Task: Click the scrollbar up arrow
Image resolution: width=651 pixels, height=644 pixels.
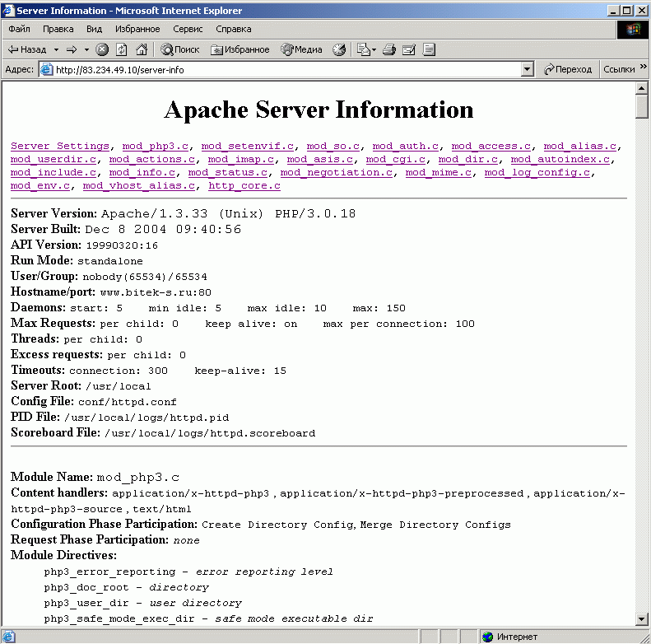Action: [641, 88]
